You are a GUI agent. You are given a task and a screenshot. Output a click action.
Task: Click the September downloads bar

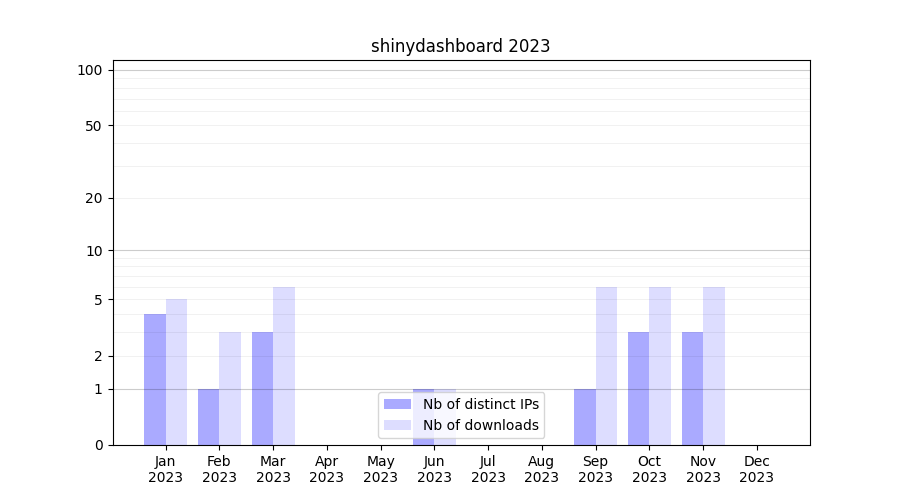(606, 366)
